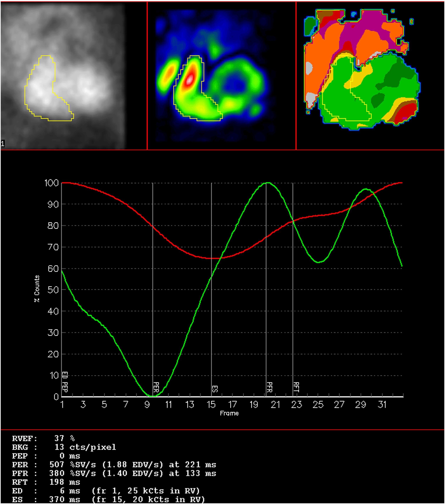Viewport: 445px width, 504px height.
Task: Click the frame number 1 badge
Action: [3, 143]
